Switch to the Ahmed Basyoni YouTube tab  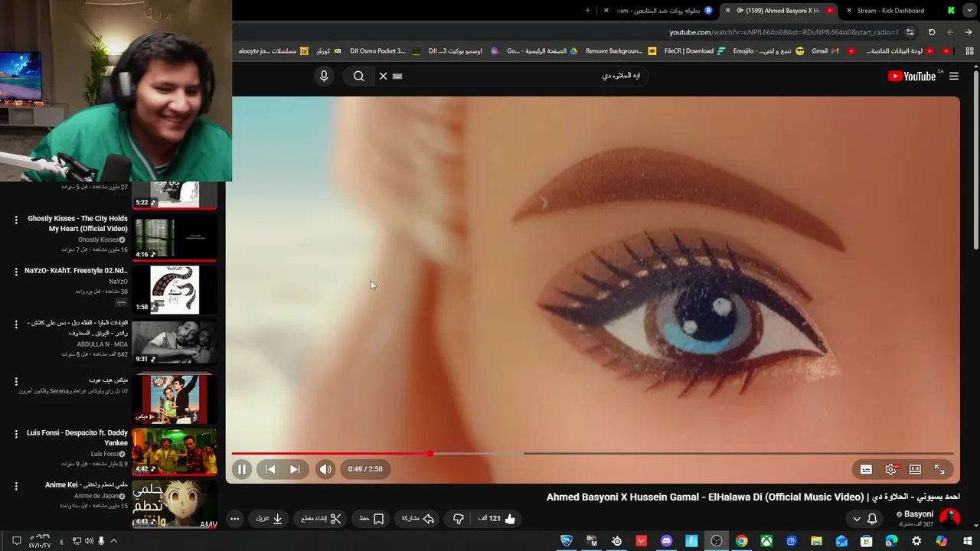click(781, 11)
